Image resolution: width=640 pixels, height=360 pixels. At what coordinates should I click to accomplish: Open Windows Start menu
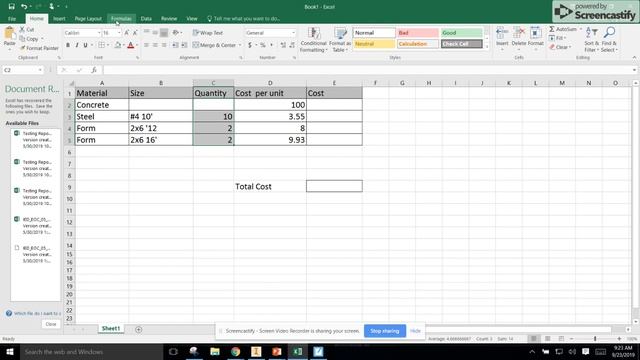point(10,352)
